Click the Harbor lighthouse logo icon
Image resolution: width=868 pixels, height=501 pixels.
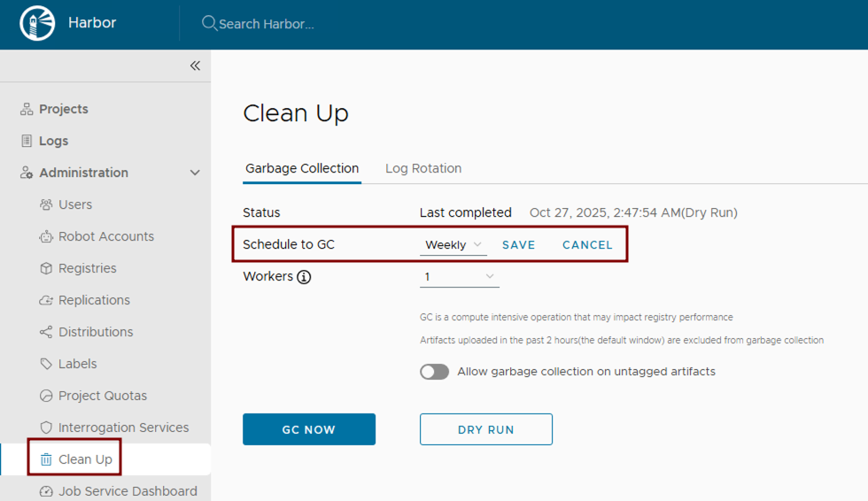point(37,24)
